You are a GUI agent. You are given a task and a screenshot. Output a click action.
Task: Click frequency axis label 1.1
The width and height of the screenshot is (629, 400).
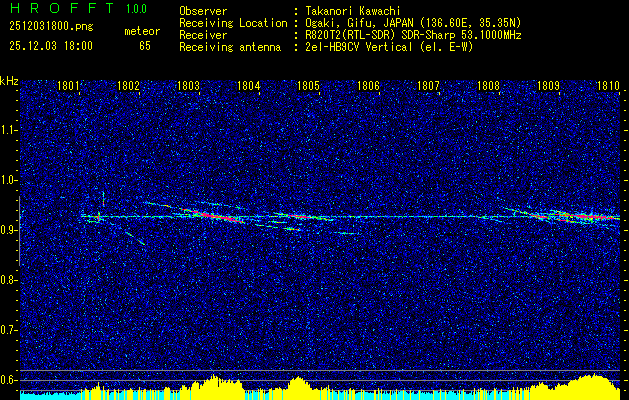pyautogui.click(x=8, y=130)
